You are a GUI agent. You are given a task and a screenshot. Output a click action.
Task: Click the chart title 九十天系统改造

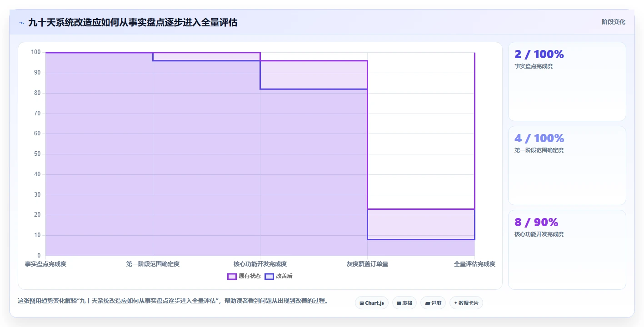pos(133,22)
